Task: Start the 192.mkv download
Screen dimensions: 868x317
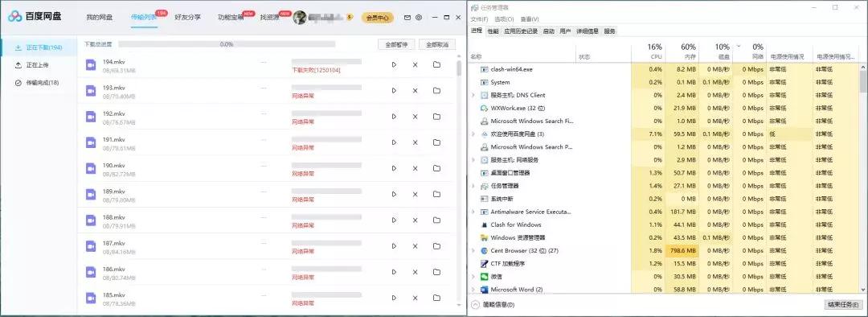Action: (394, 117)
